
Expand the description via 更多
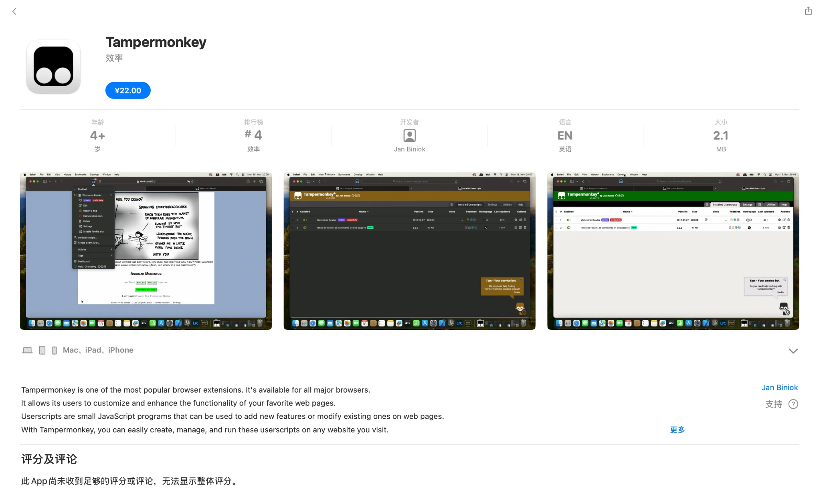tap(677, 429)
